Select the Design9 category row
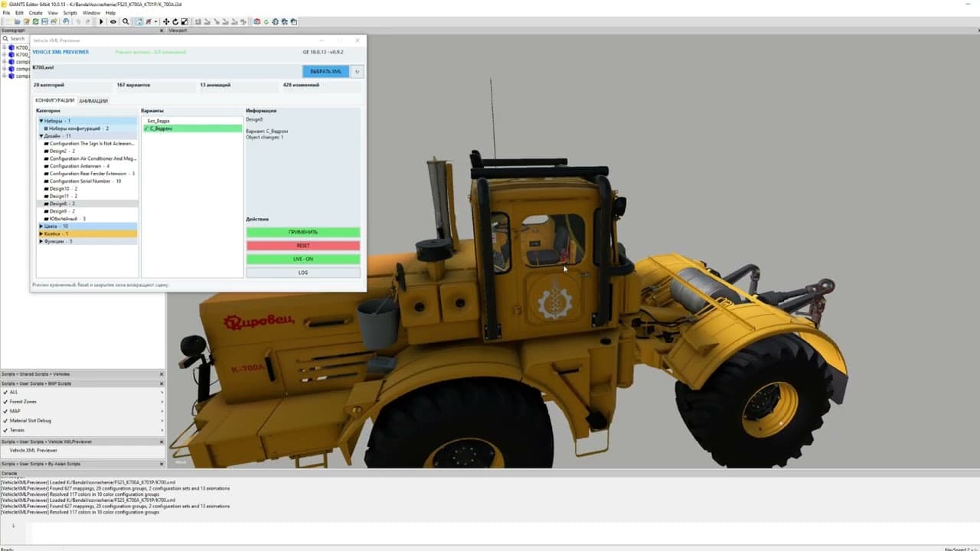Screen dimensions: 980x551 coord(87,211)
